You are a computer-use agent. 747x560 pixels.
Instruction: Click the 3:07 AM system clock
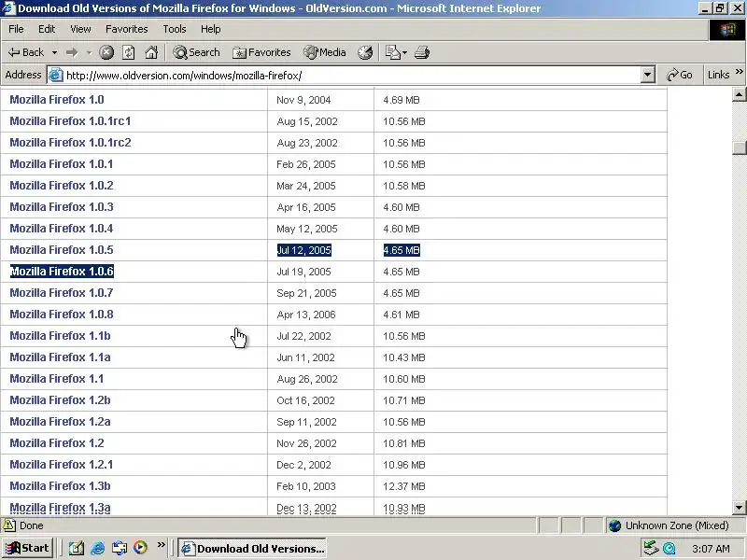coord(711,549)
